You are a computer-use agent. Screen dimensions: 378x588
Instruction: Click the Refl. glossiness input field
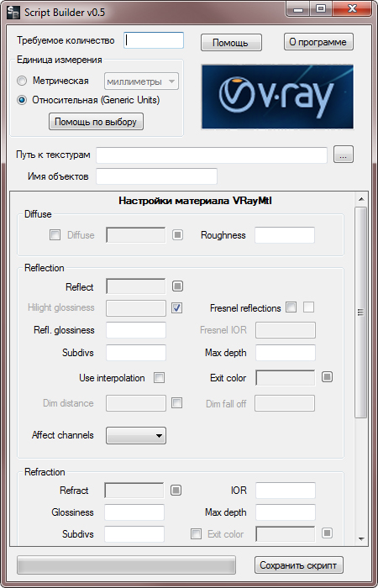136,330
